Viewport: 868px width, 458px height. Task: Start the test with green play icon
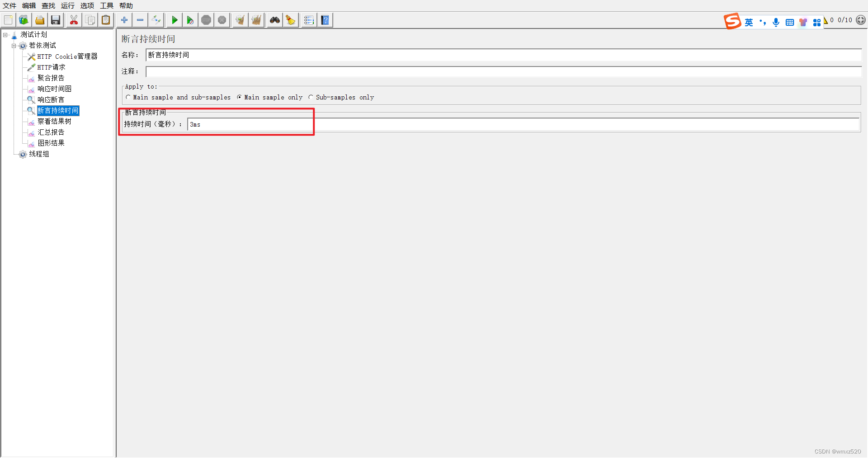(175, 20)
